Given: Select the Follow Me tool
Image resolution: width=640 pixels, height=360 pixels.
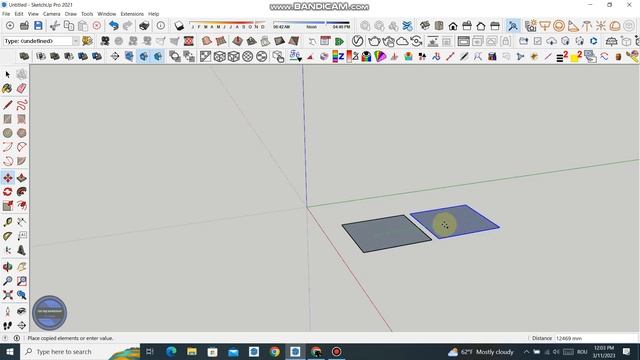Looking at the screenshot, I should click(22, 191).
